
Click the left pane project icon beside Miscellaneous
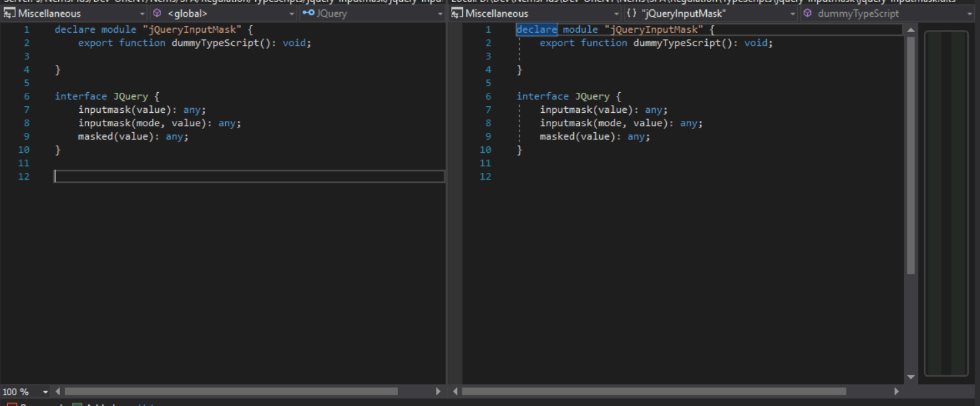point(9,13)
